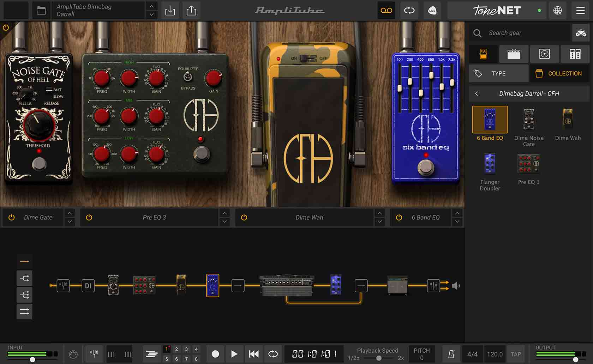Click the 120.0 tempo value
This screenshot has width=593, height=364.
[495, 354]
